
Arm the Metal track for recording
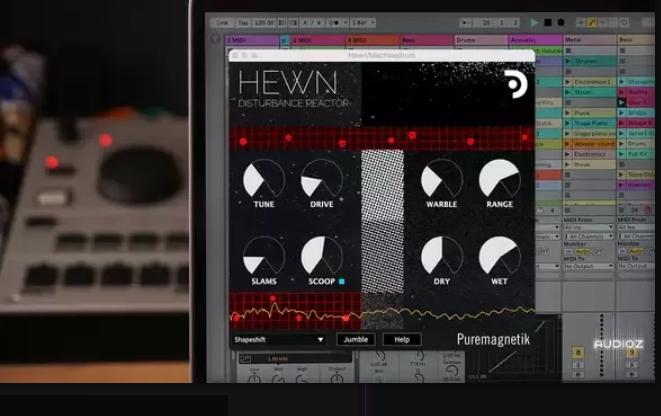coord(578,374)
